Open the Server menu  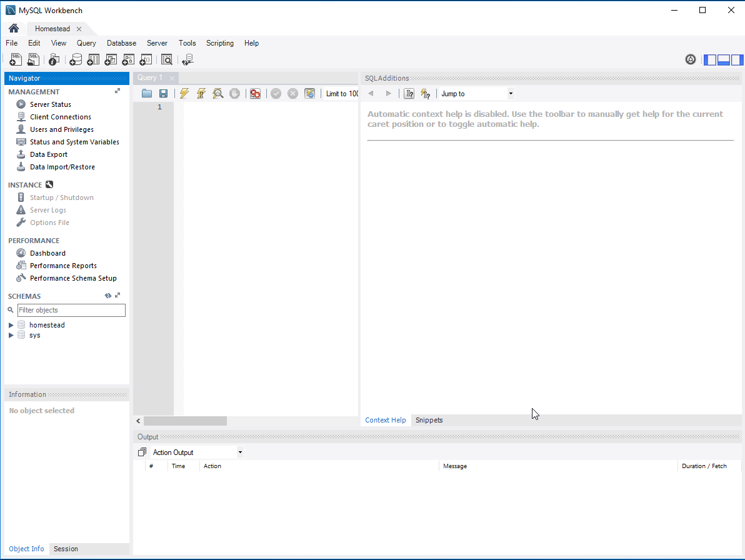157,42
